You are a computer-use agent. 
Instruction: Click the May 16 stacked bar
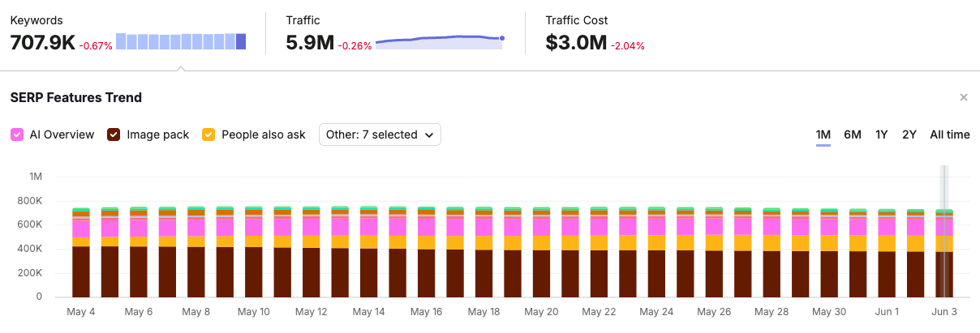(x=427, y=252)
